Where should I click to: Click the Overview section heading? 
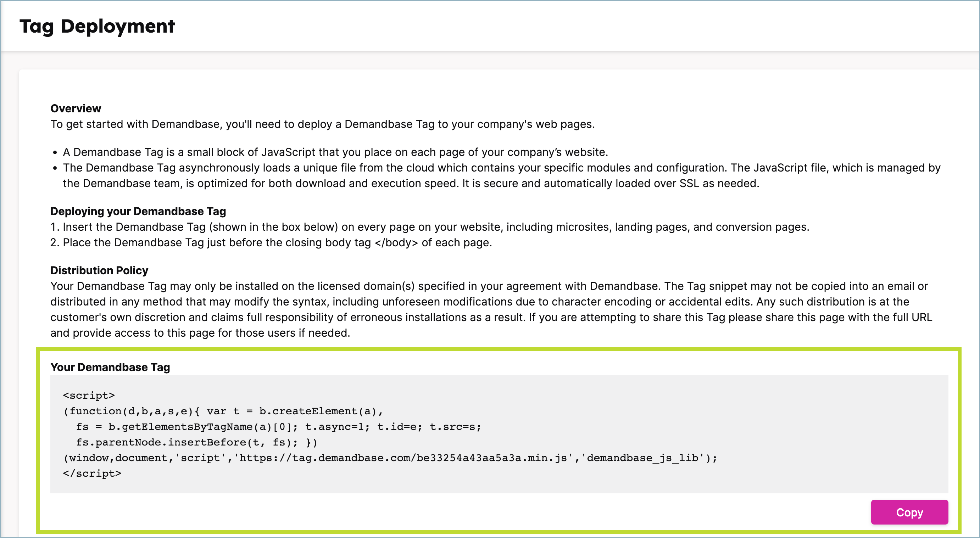click(75, 108)
